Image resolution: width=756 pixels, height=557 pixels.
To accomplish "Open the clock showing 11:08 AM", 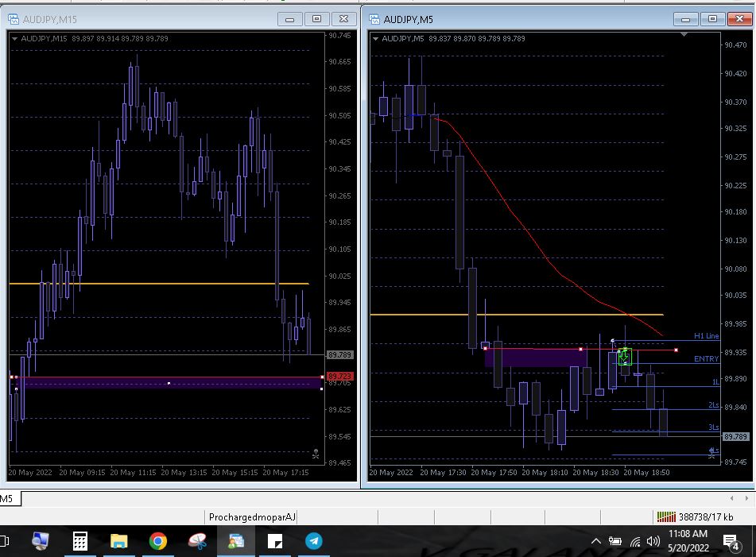I will 688,541.
